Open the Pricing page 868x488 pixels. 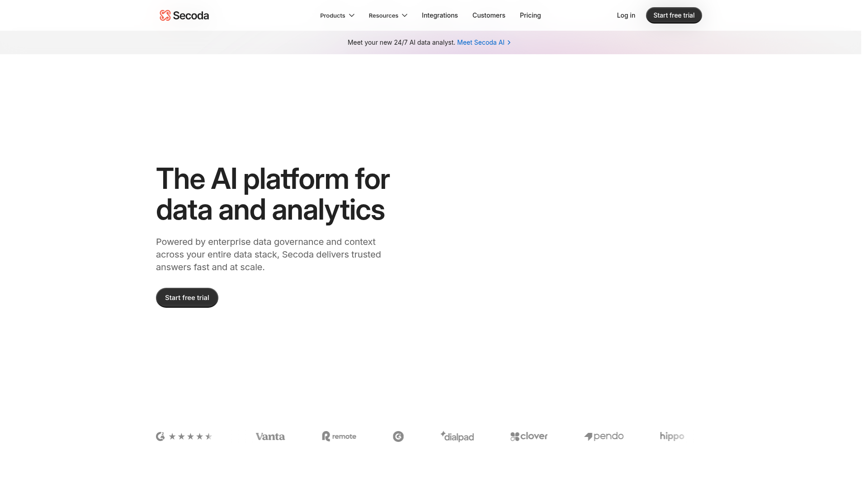point(530,15)
